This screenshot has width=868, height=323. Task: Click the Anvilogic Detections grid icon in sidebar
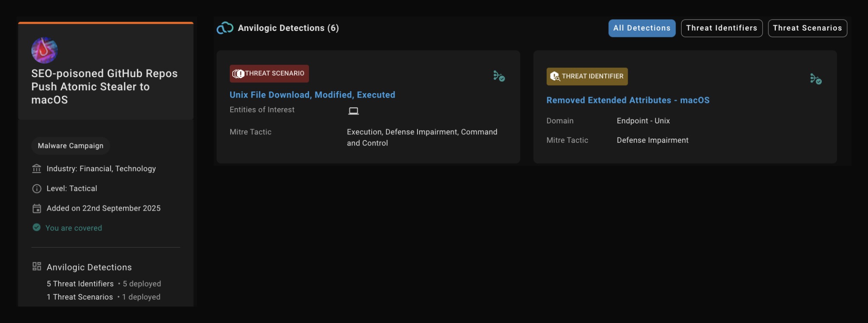(37, 266)
